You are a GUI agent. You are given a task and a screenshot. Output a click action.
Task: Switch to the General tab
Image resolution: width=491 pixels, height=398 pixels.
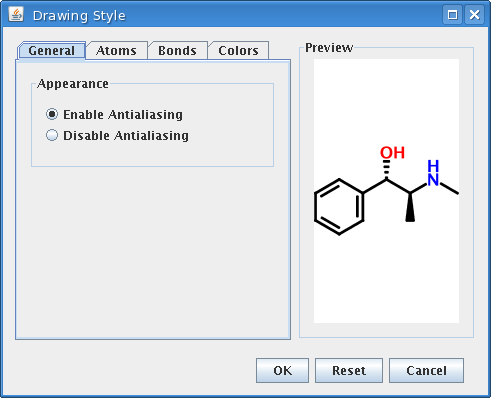[52, 51]
